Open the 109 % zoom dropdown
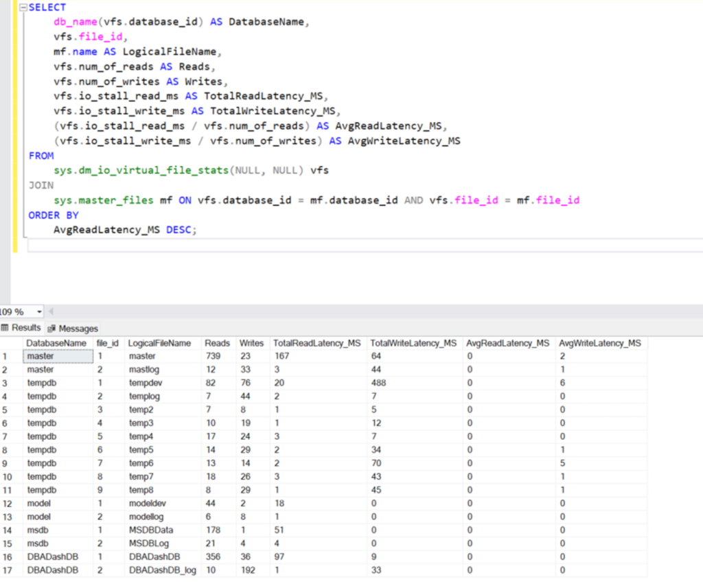The height and width of the screenshot is (588, 703). point(38,311)
